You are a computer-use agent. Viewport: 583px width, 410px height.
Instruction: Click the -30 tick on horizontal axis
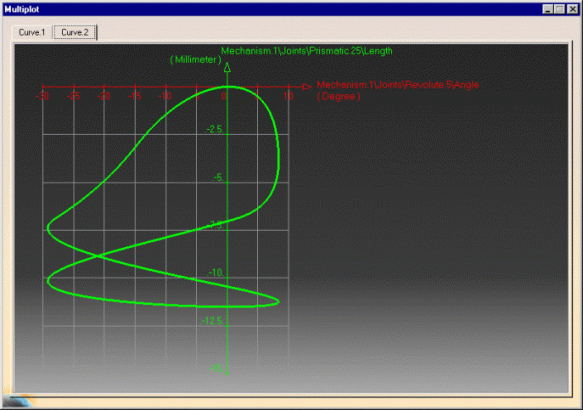[42, 96]
